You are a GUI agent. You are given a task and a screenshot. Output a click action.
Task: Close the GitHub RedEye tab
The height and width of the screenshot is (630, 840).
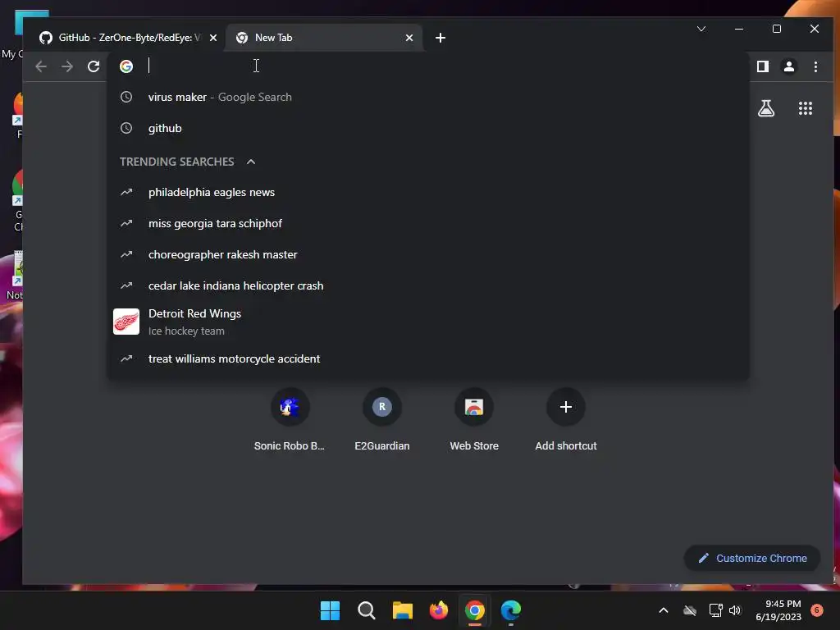(213, 38)
